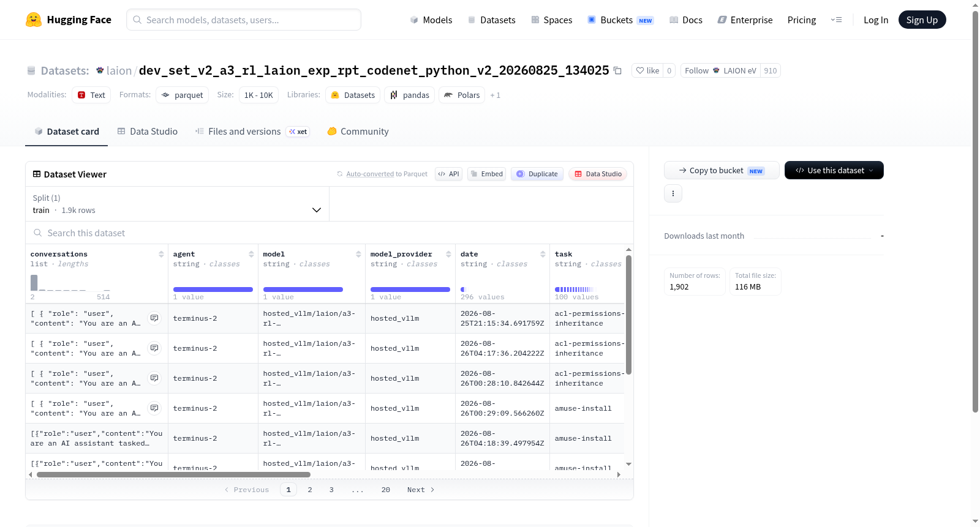Click the parquet format tag
Viewport: 980px width, 527px height.
[182, 95]
